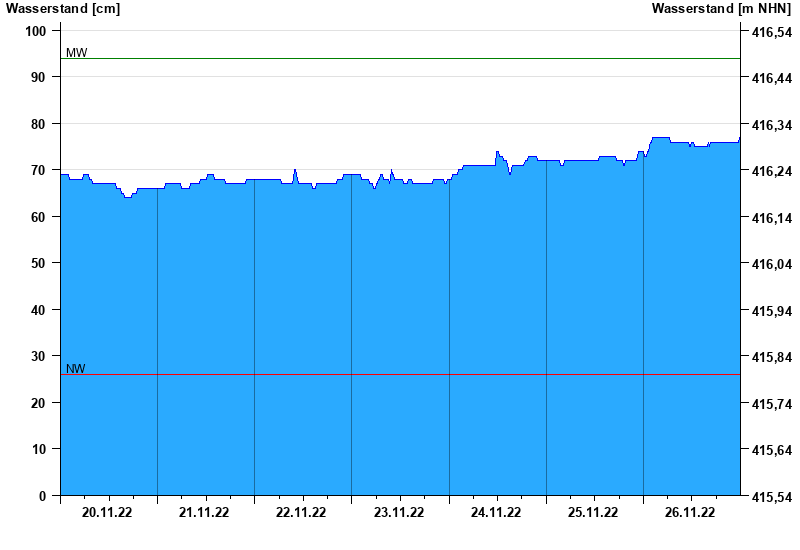This screenshot has width=800, height=550.
Task: Click the 26.11.22 date label
Action: click(x=690, y=513)
